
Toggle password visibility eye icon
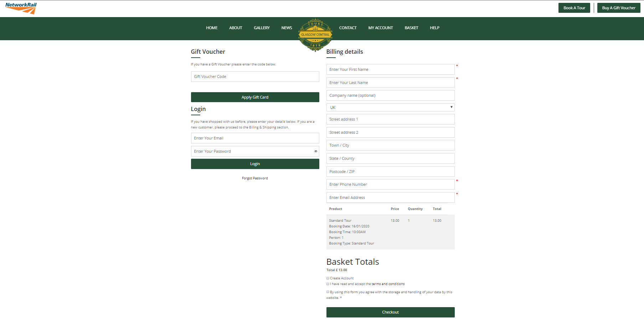[315, 151]
